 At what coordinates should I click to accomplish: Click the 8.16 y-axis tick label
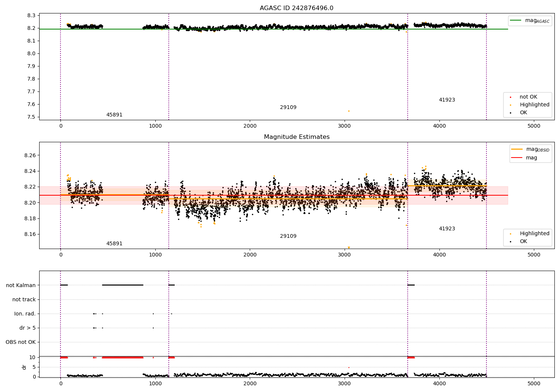tap(30, 234)
